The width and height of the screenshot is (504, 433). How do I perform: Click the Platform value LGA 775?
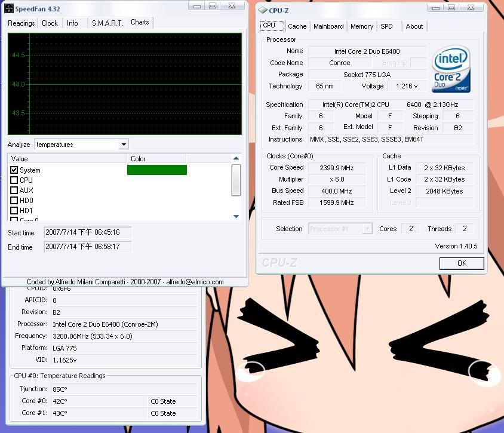coord(124,348)
